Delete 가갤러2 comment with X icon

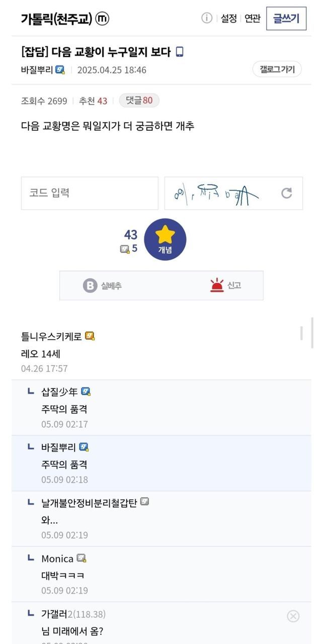pos(293,616)
